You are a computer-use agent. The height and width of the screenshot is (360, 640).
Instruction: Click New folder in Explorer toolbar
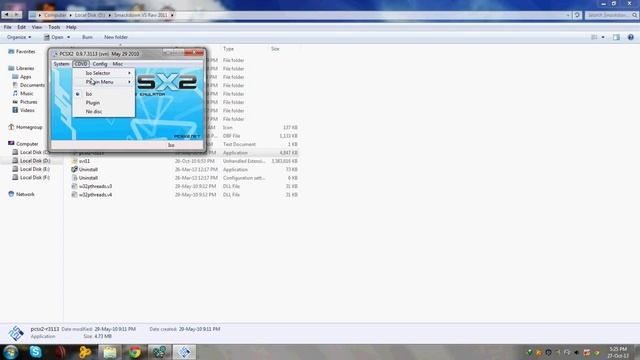pos(116,37)
